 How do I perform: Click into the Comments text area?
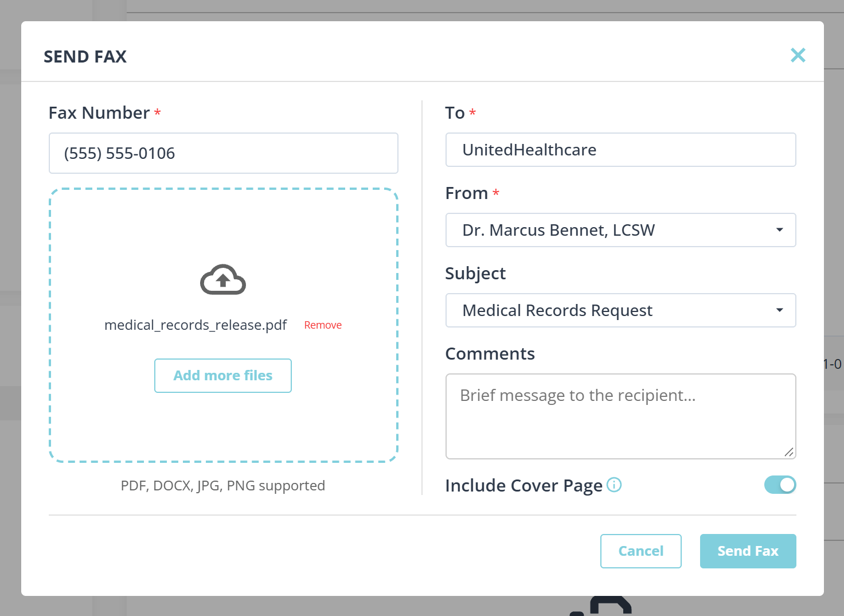620,416
